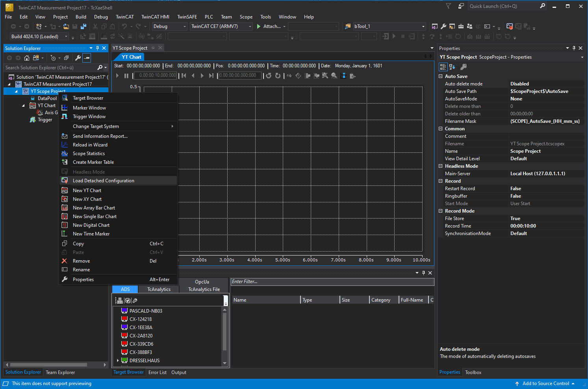
Task: Sort properties alphabetically in Properties panel
Action: [452, 67]
